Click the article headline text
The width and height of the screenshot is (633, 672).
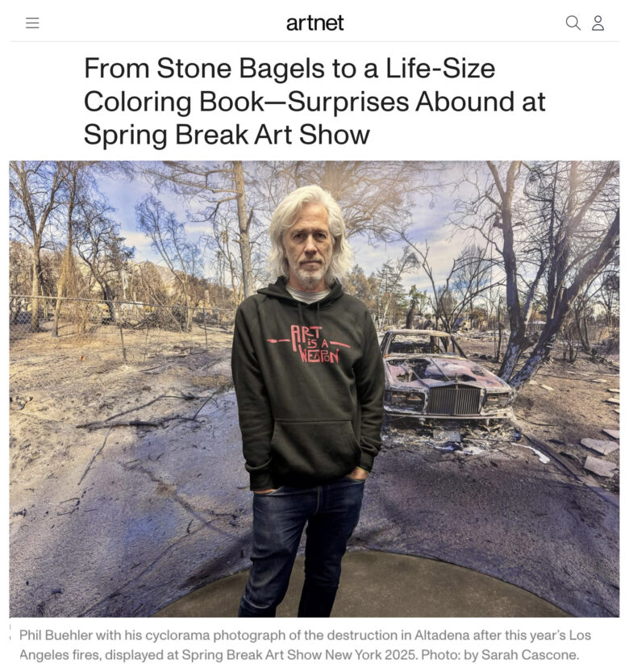tap(314, 102)
